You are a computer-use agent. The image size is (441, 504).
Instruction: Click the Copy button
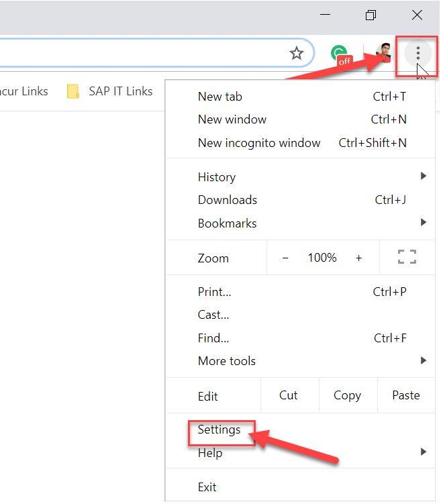347,395
